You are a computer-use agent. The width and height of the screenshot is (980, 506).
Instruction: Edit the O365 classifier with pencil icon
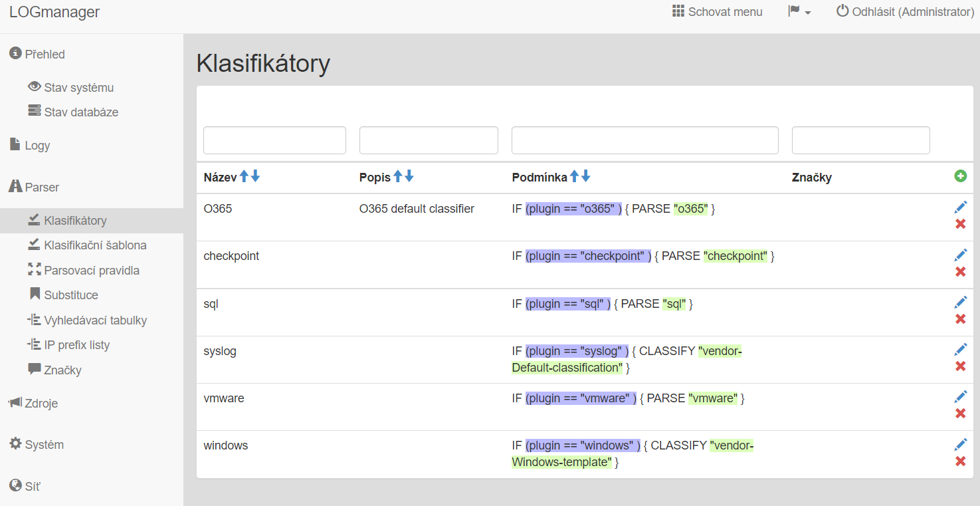[x=960, y=207]
